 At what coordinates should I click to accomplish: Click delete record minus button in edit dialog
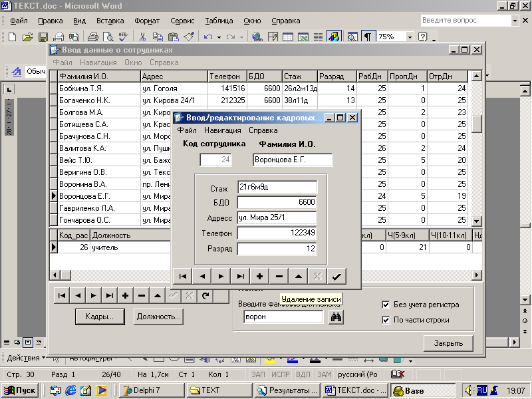(279, 276)
